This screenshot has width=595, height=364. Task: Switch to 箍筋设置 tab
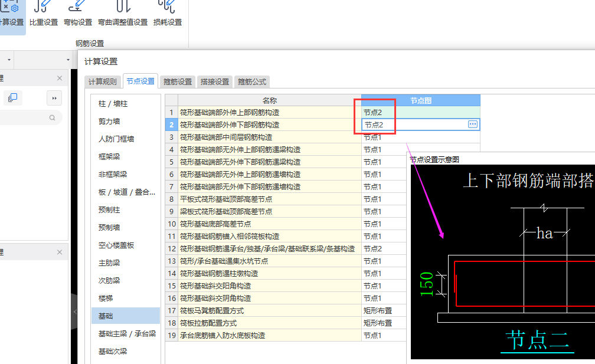[178, 82]
